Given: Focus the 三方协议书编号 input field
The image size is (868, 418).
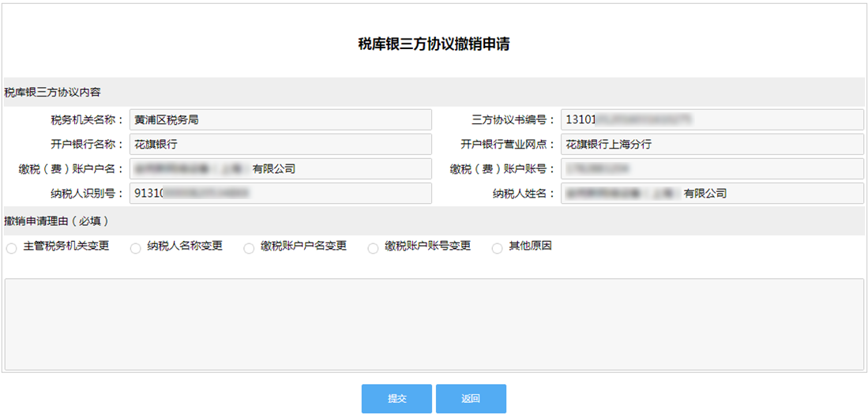Looking at the screenshot, I should click(712, 119).
